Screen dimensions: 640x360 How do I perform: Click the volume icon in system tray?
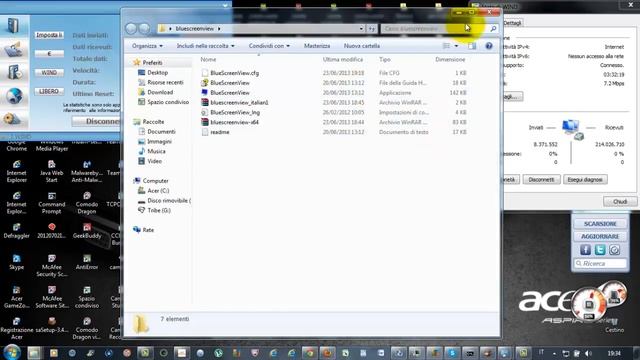click(x=588, y=353)
